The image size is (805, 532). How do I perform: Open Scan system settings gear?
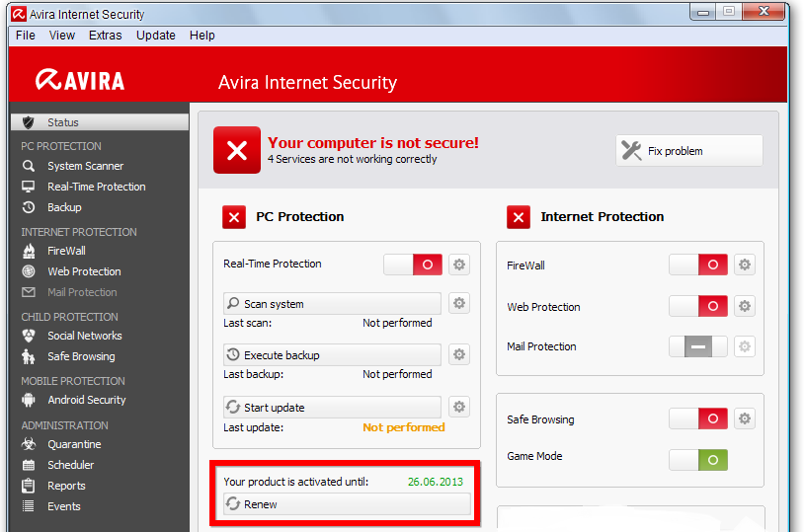coord(459,303)
